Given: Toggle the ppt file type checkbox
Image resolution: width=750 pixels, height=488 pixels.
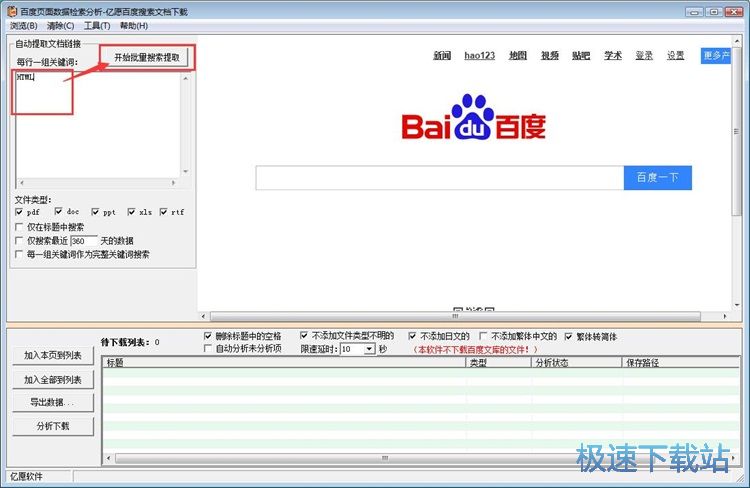Looking at the screenshot, I should point(95,211).
